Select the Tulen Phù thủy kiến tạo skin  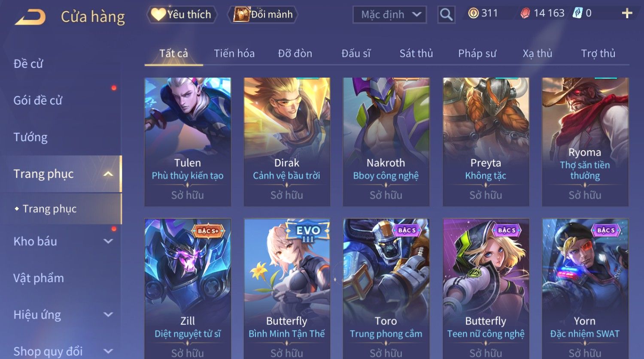tap(188, 142)
